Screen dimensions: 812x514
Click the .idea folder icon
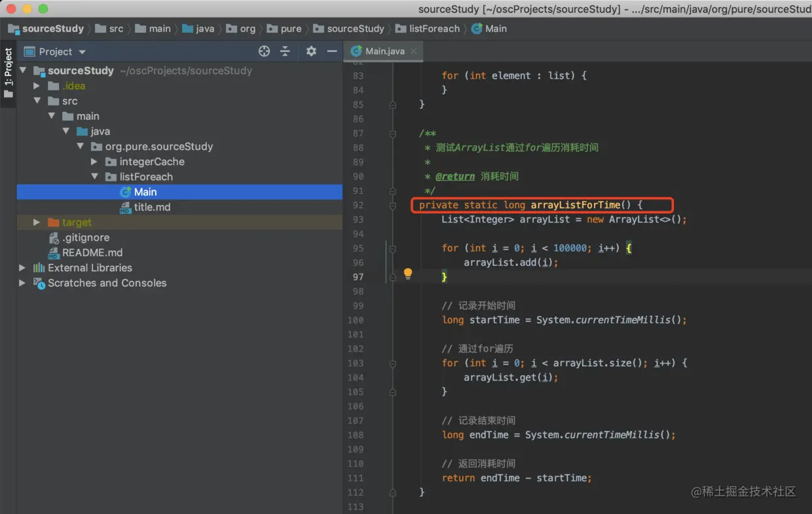(54, 86)
